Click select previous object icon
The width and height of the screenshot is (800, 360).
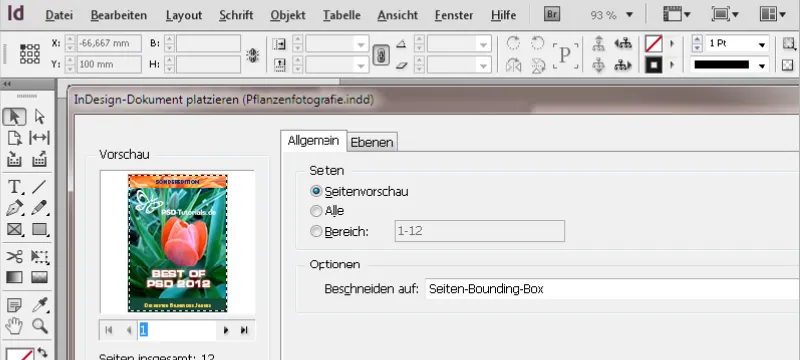[x=623, y=44]
